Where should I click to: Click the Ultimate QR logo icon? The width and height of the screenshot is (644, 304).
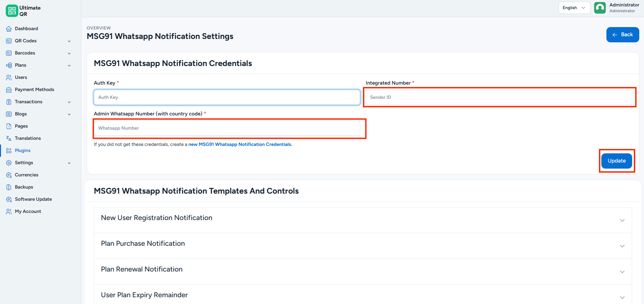(12, 11)
